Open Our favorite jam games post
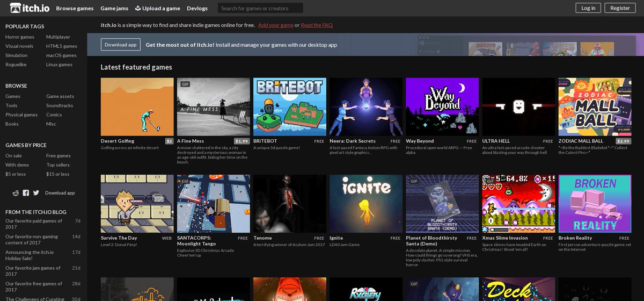This screenshot has height=301, width=644. (33, 270)
